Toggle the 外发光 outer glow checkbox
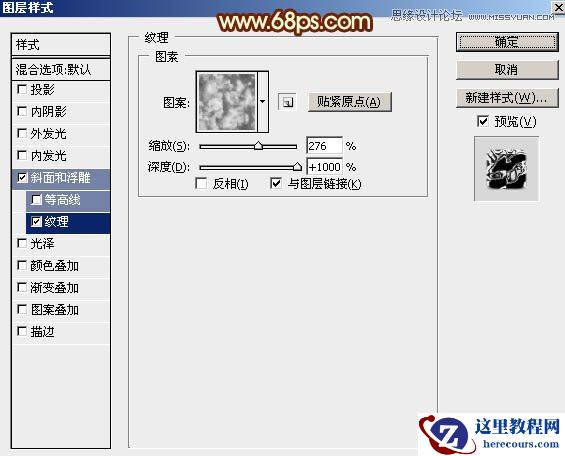Viewport: 565px width, 456px height. click(x=22, y=133)
